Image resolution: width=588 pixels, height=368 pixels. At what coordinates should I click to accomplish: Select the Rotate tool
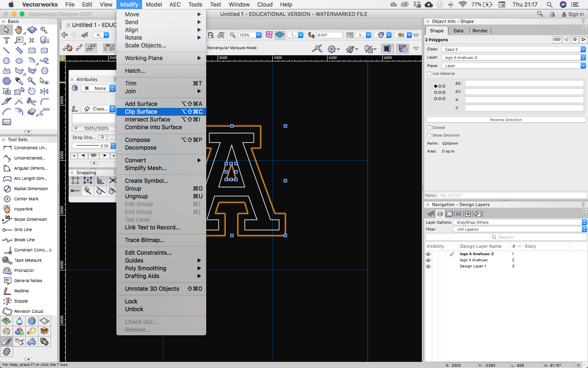pyautogui.click(x=32, y=91)
